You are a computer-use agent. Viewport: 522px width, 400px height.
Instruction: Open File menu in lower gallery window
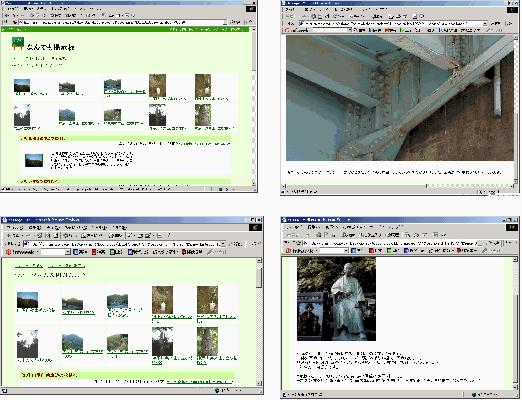[15, 227]
